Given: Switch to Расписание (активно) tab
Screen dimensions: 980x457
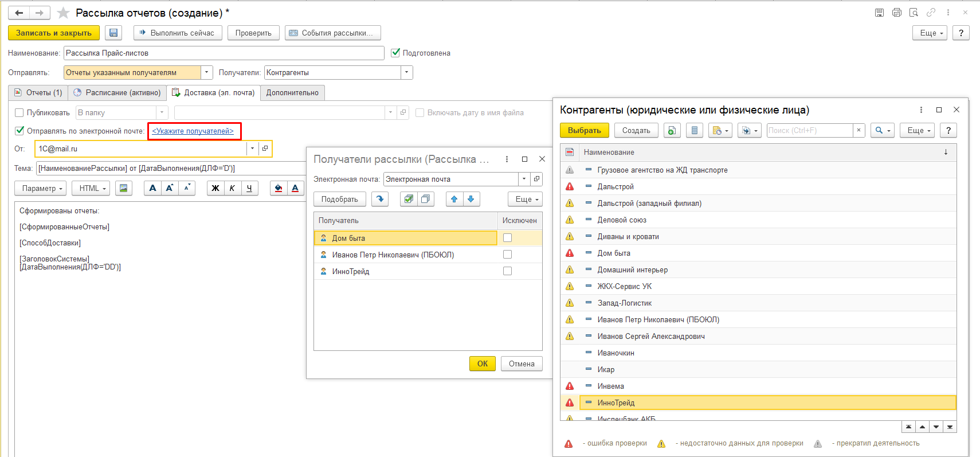Looking at the screenshot, I should (x=117, y=92).
